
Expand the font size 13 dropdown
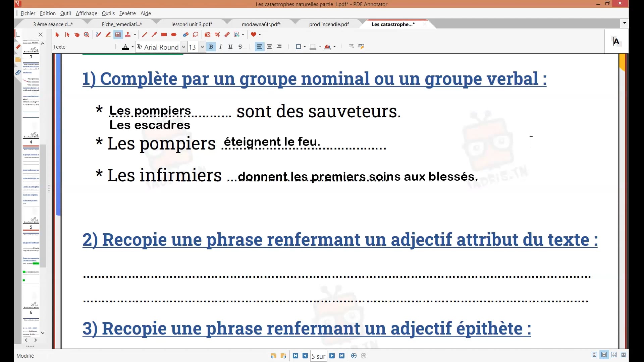202,47
